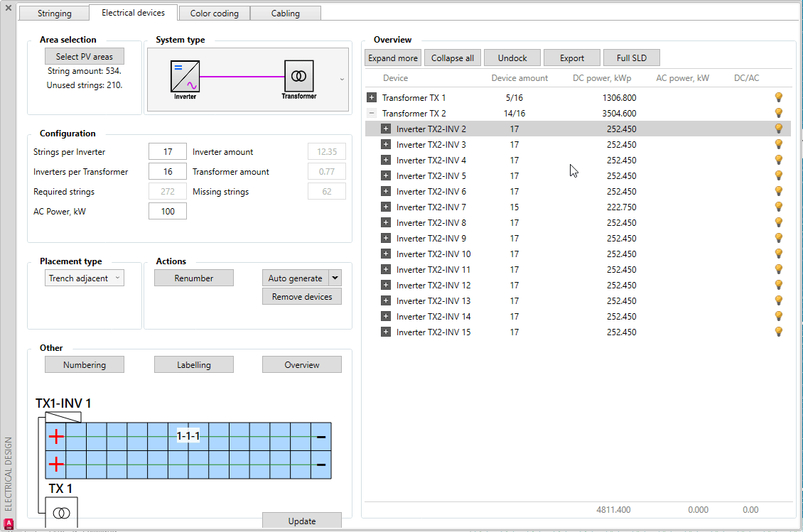
Task: Click lightbulb icon for Transformer TX 1
Action: 778,97
